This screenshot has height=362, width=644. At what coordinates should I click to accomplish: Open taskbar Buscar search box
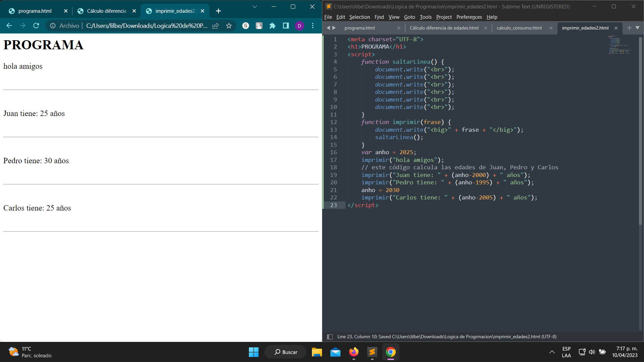click(285, 352)
